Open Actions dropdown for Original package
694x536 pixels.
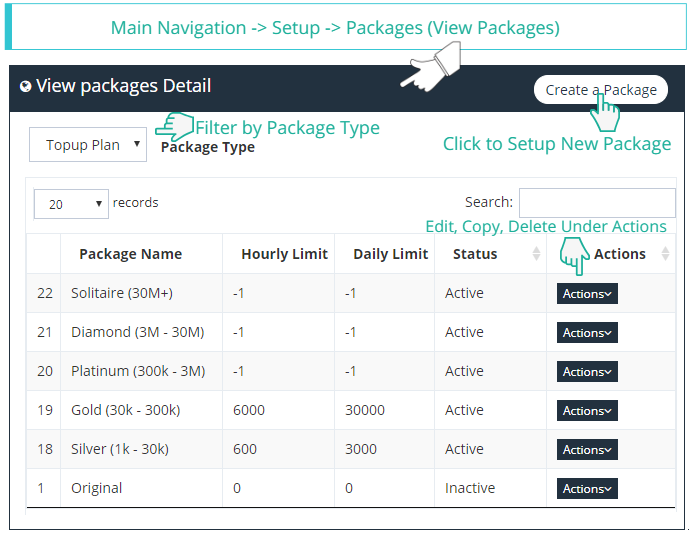(587, 489)
